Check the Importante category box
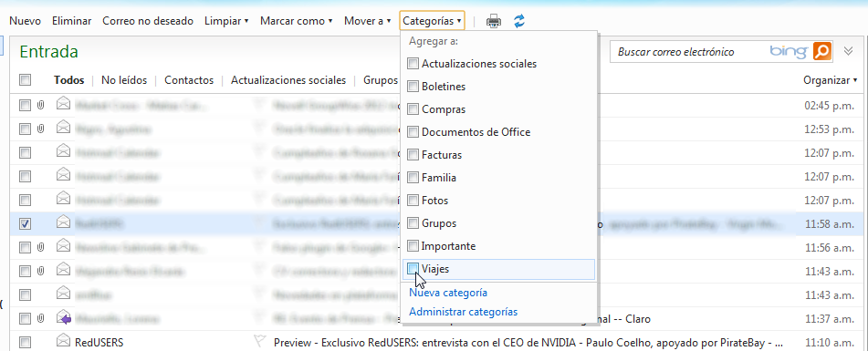868x351 pixels. point(413,246)
